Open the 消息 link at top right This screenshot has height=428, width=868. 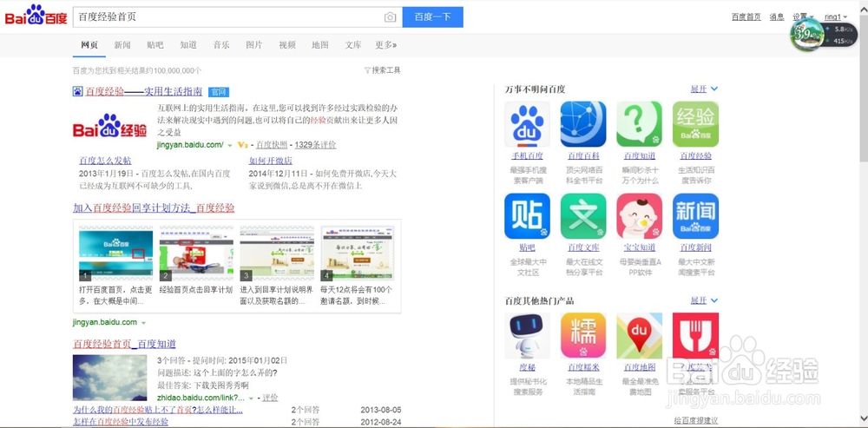coord(777,17)
